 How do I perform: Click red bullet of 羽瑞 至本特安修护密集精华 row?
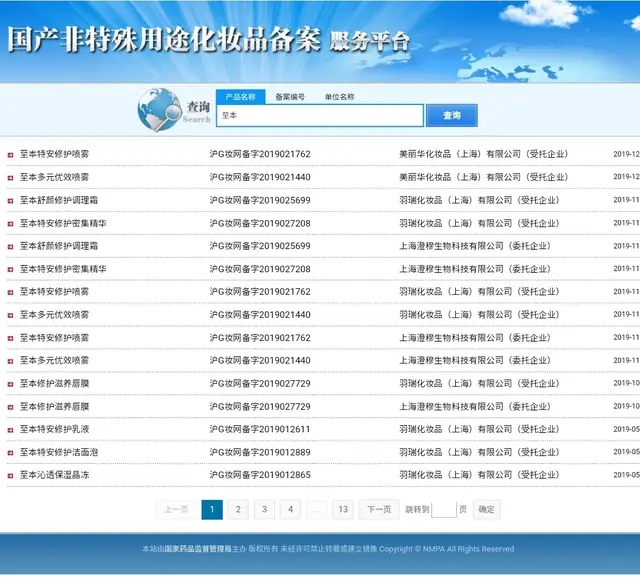(x=11, y=224)
